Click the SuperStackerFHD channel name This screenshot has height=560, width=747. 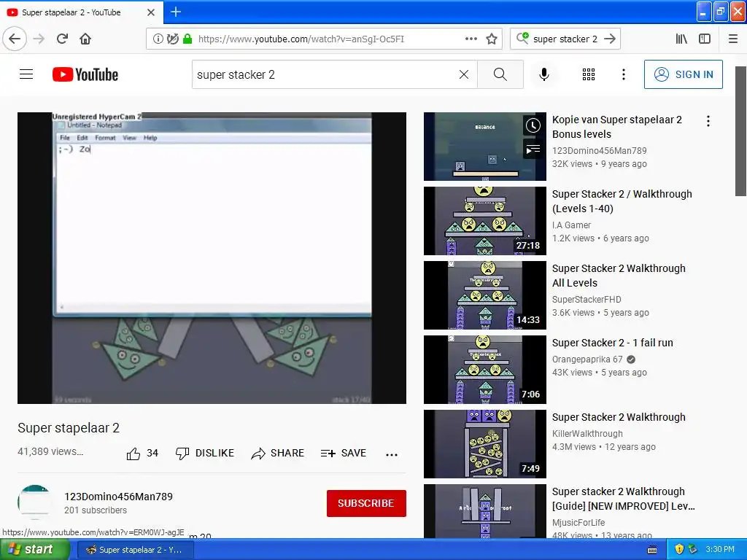tap(587, 300)
